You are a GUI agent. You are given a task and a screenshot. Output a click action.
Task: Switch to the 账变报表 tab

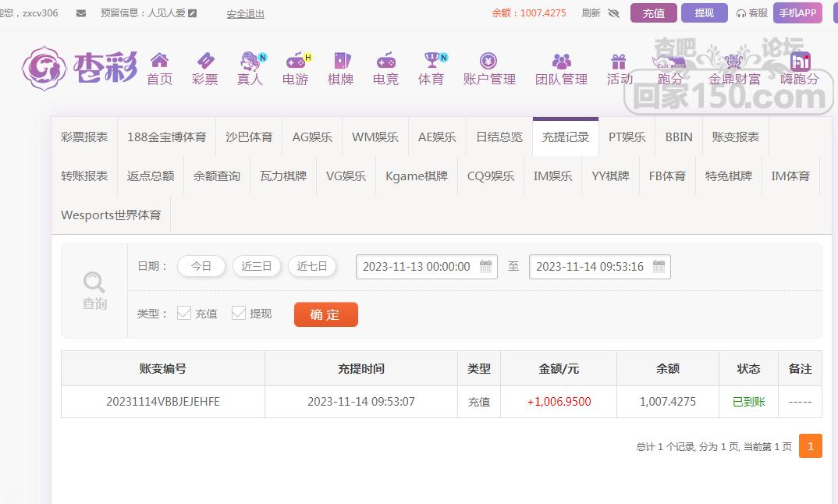coord(735,137)
